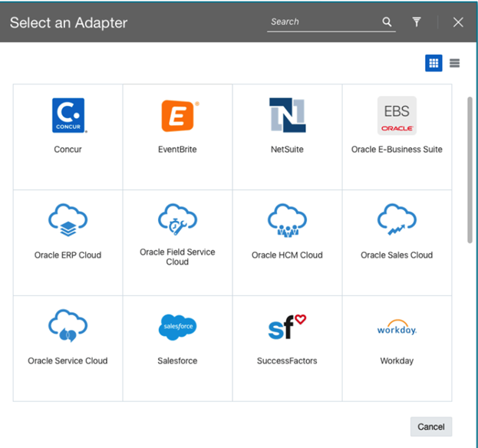Pick the NetSuite adapter logo
This screenshot has width=478, height=448.
point(287,116)
